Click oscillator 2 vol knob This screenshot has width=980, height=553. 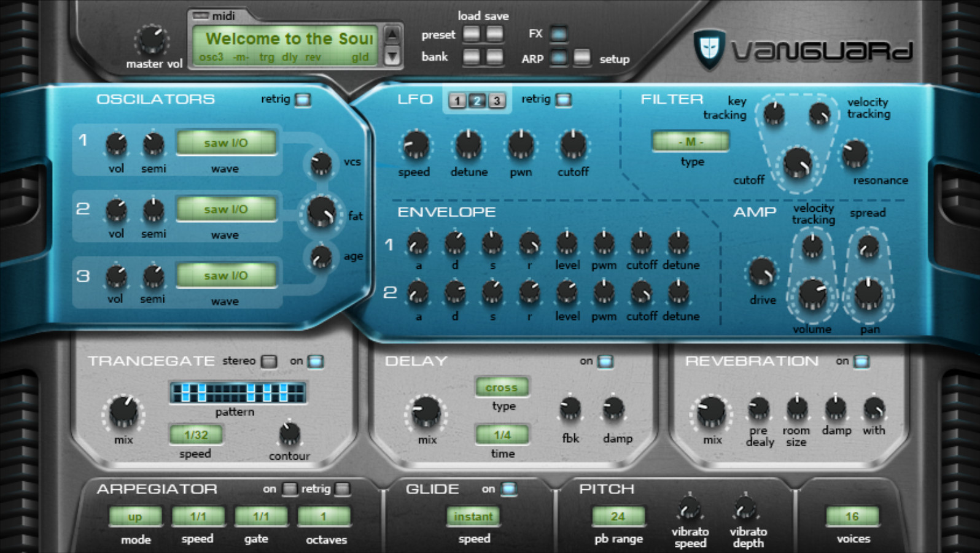116,211
